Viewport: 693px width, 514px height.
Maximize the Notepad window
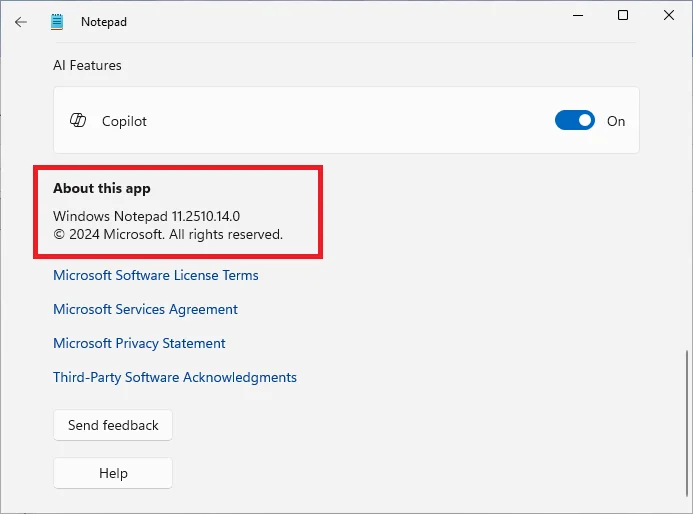pos(623,15)
